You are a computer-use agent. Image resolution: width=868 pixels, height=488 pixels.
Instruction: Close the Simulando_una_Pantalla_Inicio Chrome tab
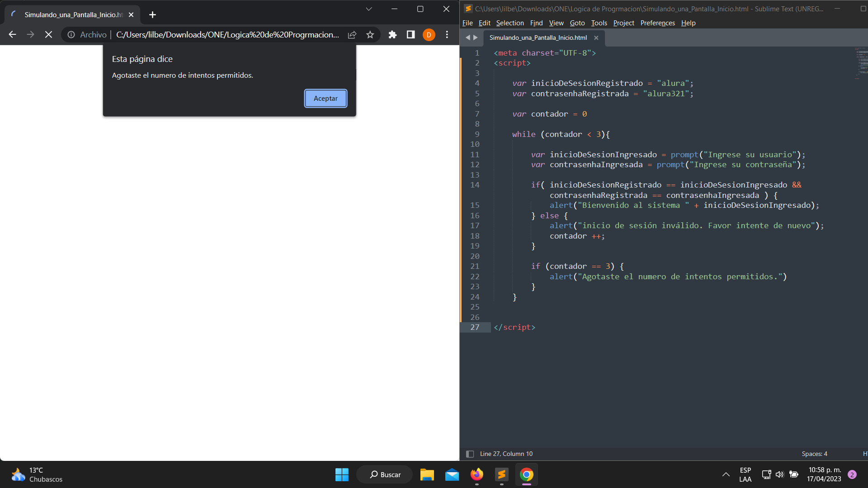point(131,15)
